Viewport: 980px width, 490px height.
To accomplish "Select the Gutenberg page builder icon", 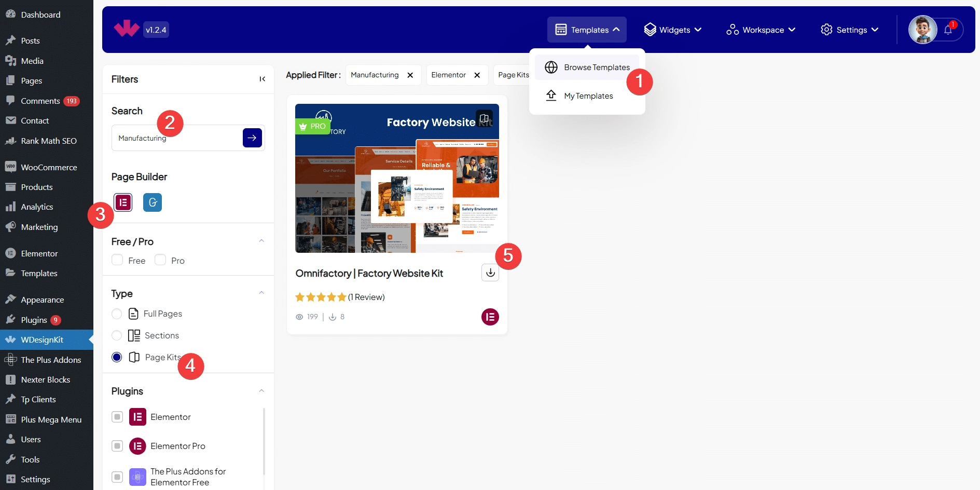I will pyautogui.click(x=153, y=202).
